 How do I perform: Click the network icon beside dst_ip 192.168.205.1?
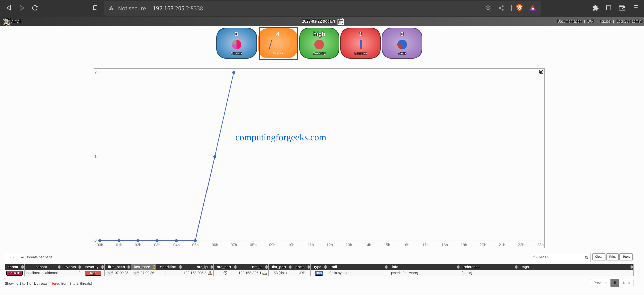pyautogui.click(x=265, y=273)
